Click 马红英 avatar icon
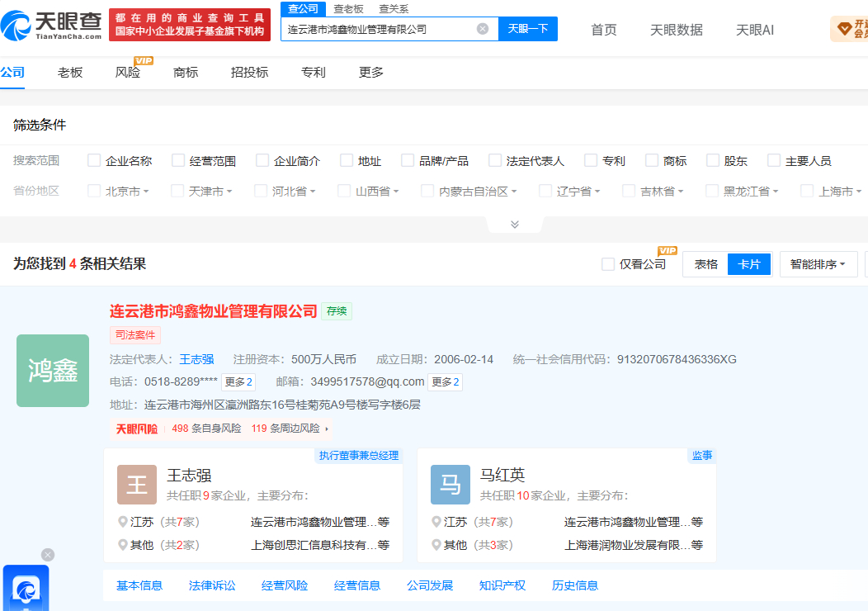868x611 pixels. click(450, 484)
